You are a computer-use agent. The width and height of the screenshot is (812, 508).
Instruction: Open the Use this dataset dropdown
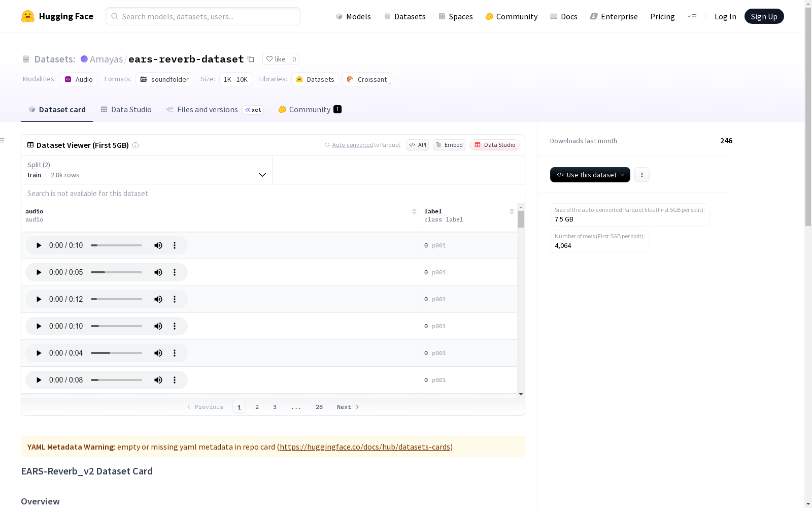point(590,175)
